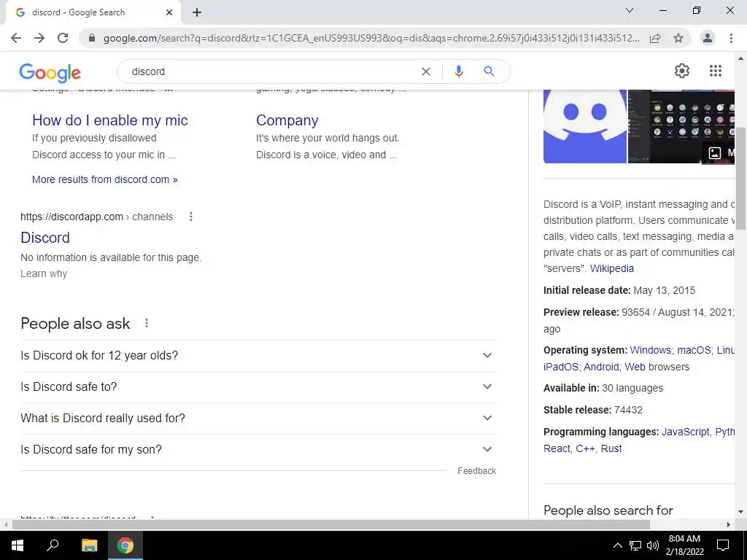This screenshot has width=747, height=560.
Task: Open the JavaScript programming language link
Action: point(685,432)
